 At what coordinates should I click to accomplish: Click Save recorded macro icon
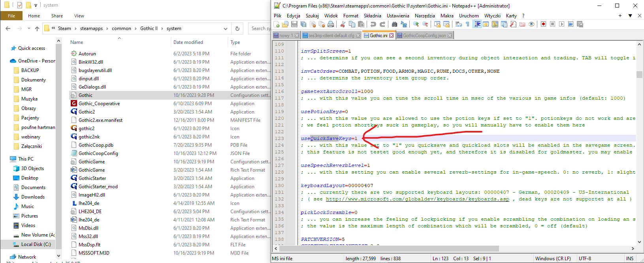(580, 24)
